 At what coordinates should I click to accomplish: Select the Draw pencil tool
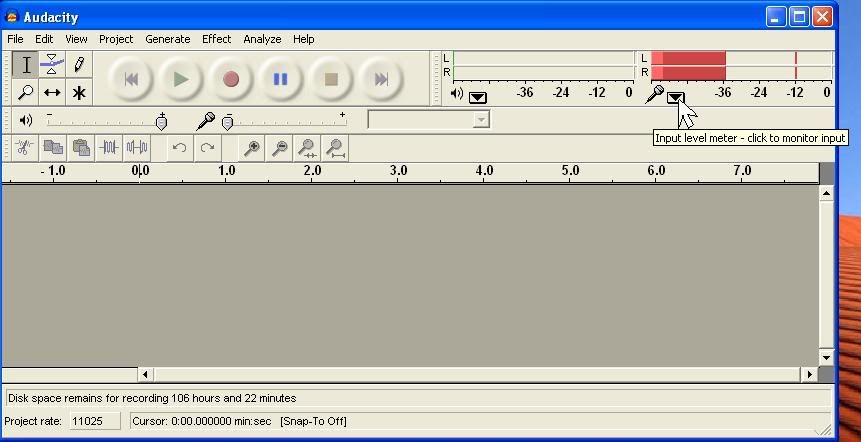[79, 65]
